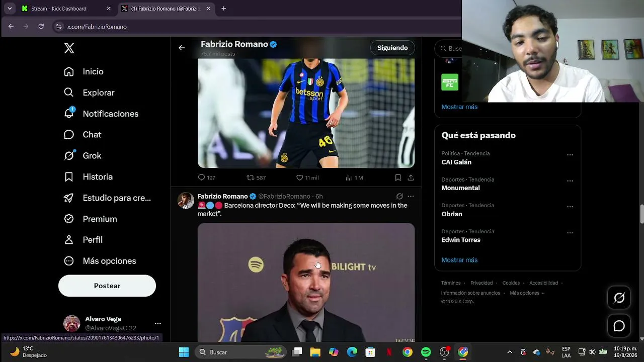This screenshot has width=644, height=362.
Task: Click Mostrar más below the trending list
Action: pyautogui.click(x=459, y=260)
